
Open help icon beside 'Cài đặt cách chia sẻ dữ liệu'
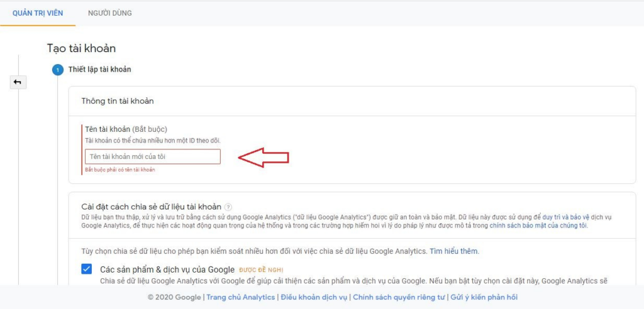point(228,207)
